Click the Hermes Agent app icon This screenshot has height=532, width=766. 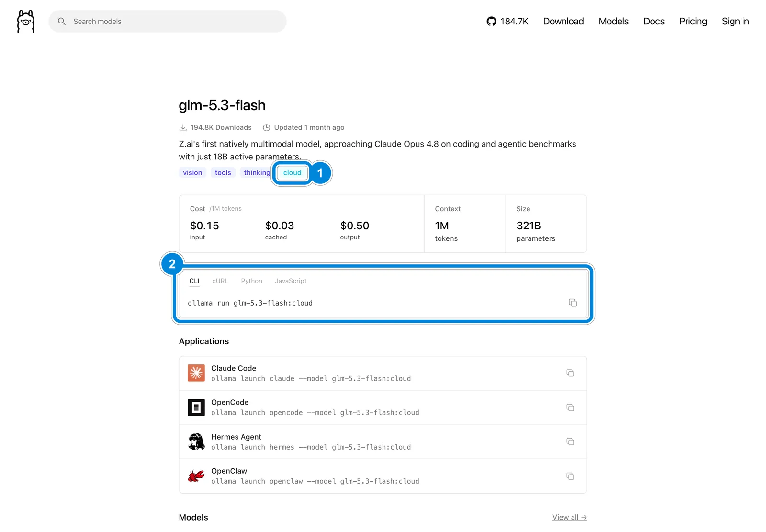(x=196, y=441)
